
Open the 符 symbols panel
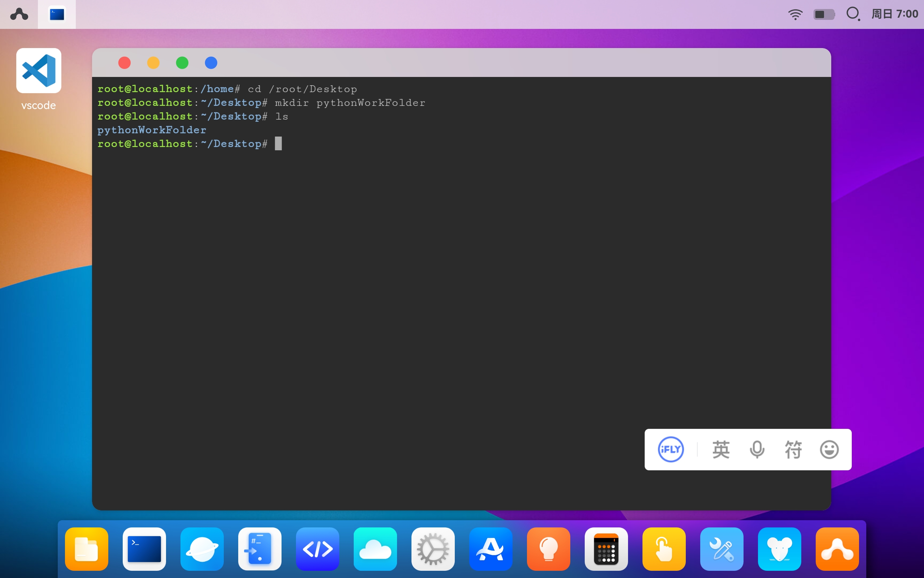pyautogui.click(x=793, y=449)
